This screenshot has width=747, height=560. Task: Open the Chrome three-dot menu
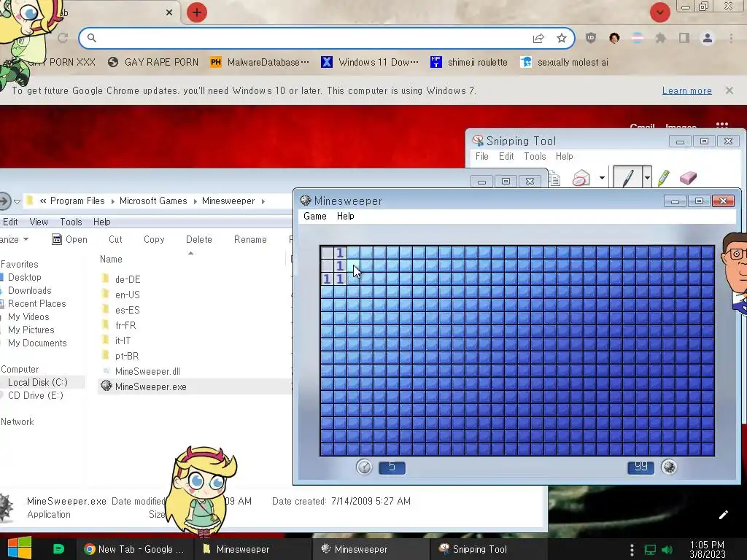(x=731, y=38)
